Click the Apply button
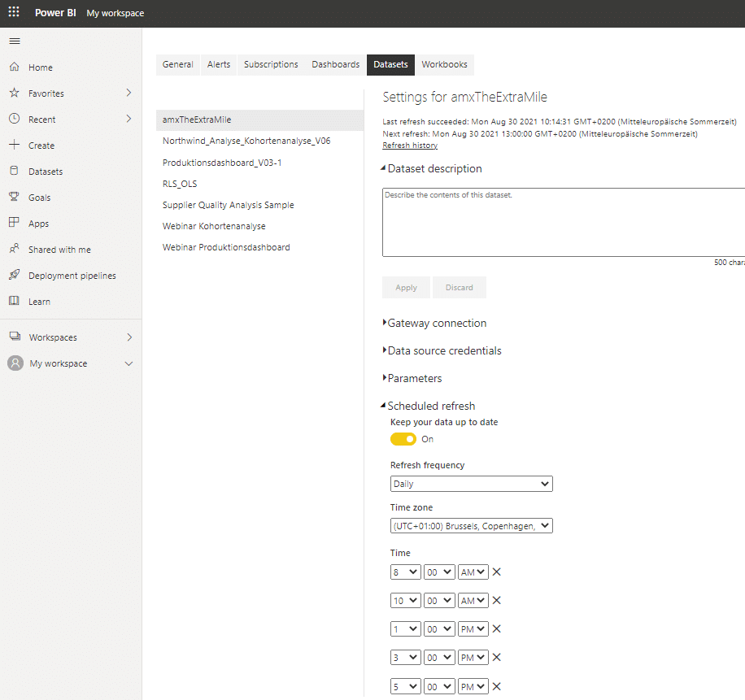 pyautogui.click(x=406, y=287)
